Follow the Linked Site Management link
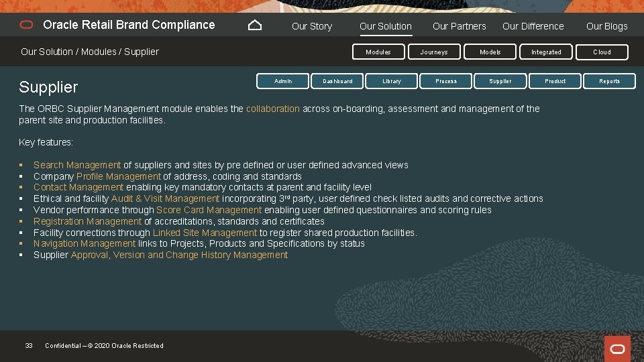 (205, 233)
